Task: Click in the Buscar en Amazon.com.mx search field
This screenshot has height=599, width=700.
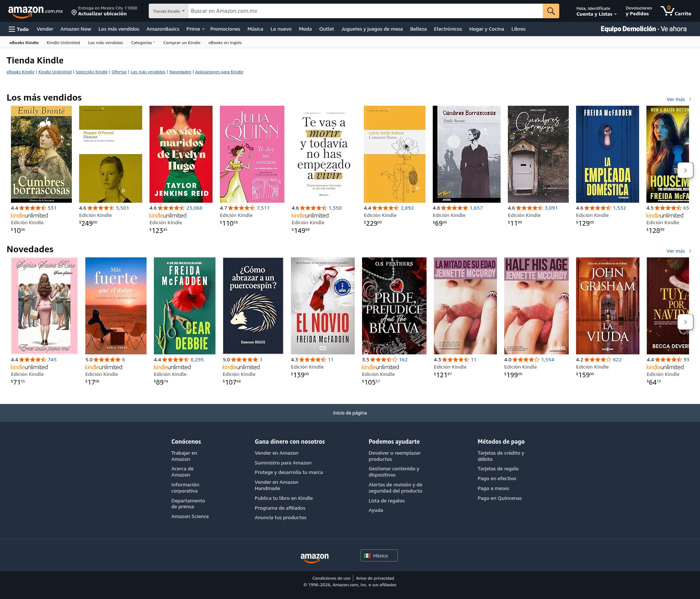Action: (365, 11)
